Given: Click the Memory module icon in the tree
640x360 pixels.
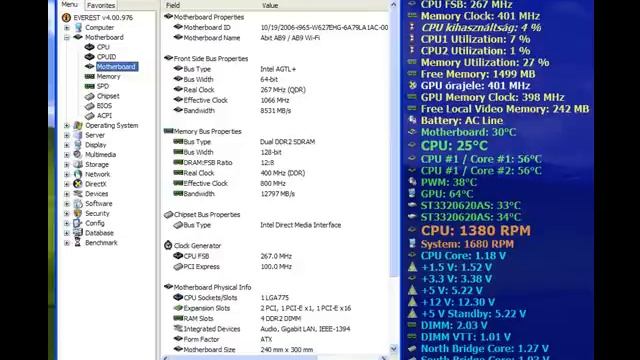Looking at the screenshot, I should (x=89, y=76).
